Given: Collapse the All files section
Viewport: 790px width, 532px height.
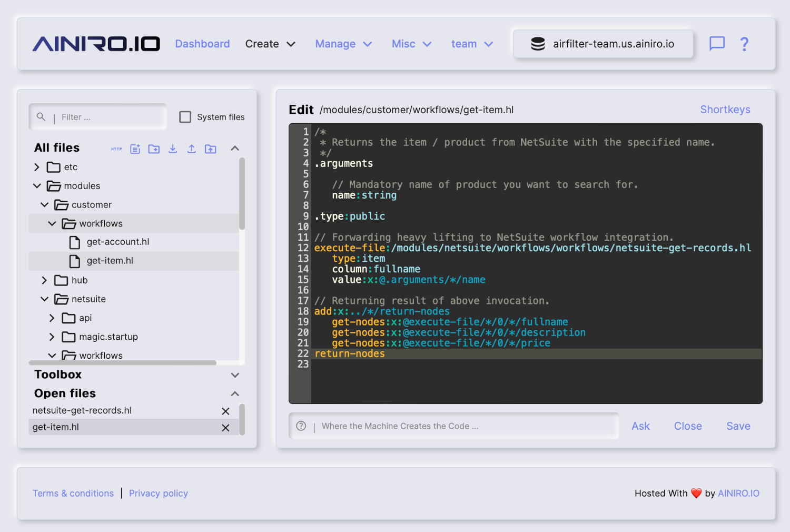Looking at the screenshot, I should 235,148.
